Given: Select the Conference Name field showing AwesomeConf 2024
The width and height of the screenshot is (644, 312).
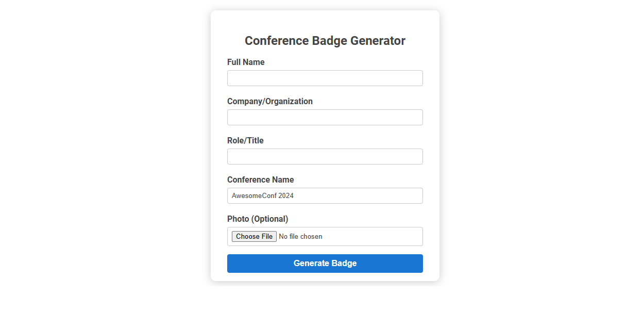Looking at the screenshot, I should [325, 195].
